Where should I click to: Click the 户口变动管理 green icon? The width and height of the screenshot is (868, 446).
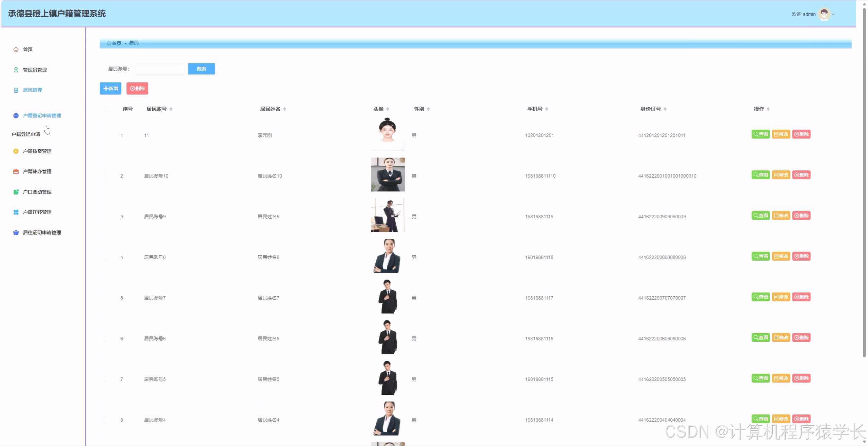[x=16, y=192]
